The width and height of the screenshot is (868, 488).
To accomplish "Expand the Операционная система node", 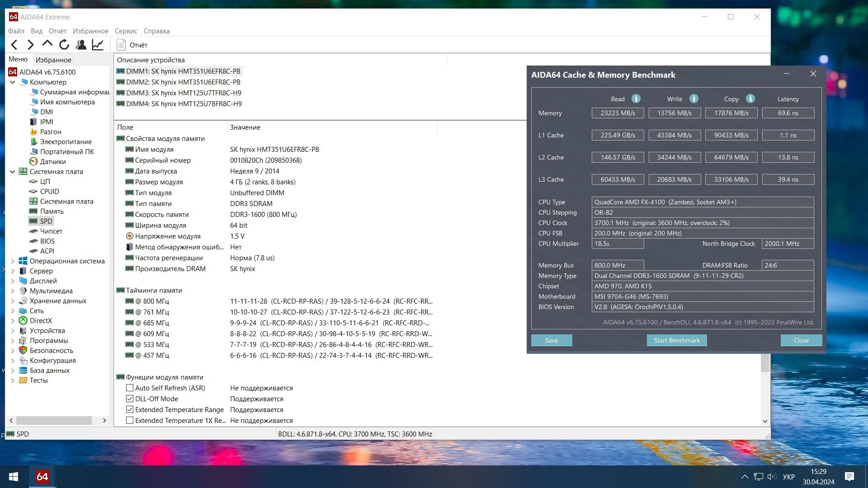I will [13, 261].
